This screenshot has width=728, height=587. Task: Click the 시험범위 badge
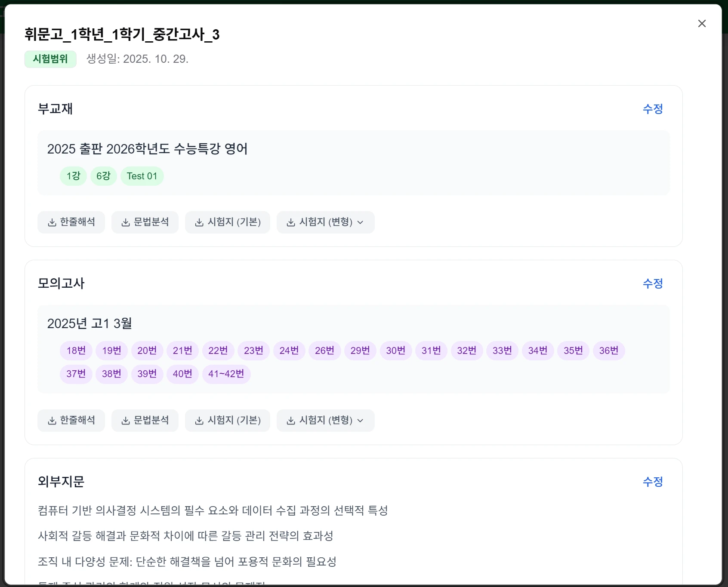(x=50, y=59)
